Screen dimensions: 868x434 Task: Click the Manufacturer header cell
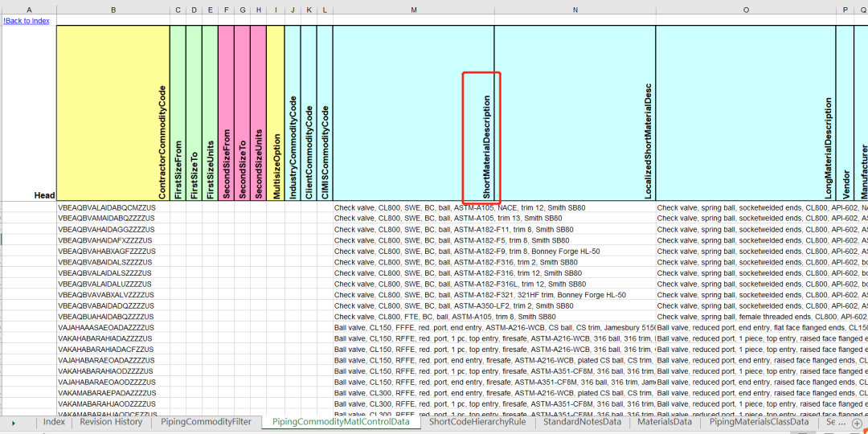click(x=862, y=113)
